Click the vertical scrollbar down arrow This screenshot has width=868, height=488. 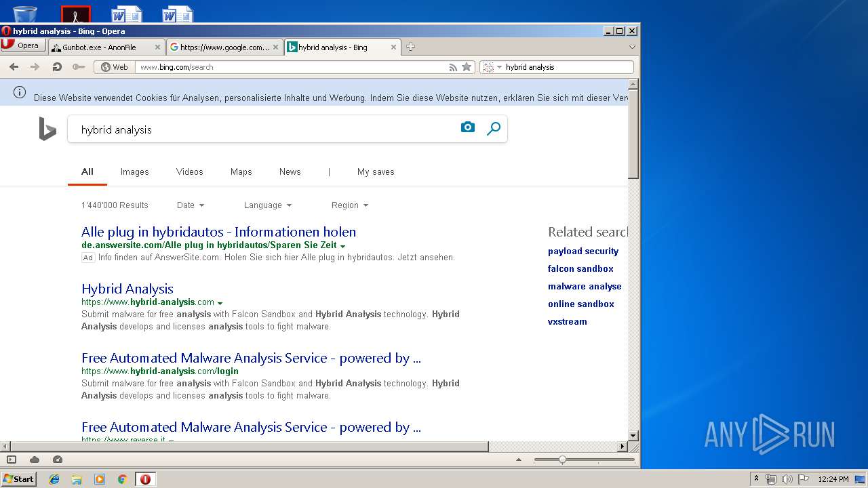(633, 436)
